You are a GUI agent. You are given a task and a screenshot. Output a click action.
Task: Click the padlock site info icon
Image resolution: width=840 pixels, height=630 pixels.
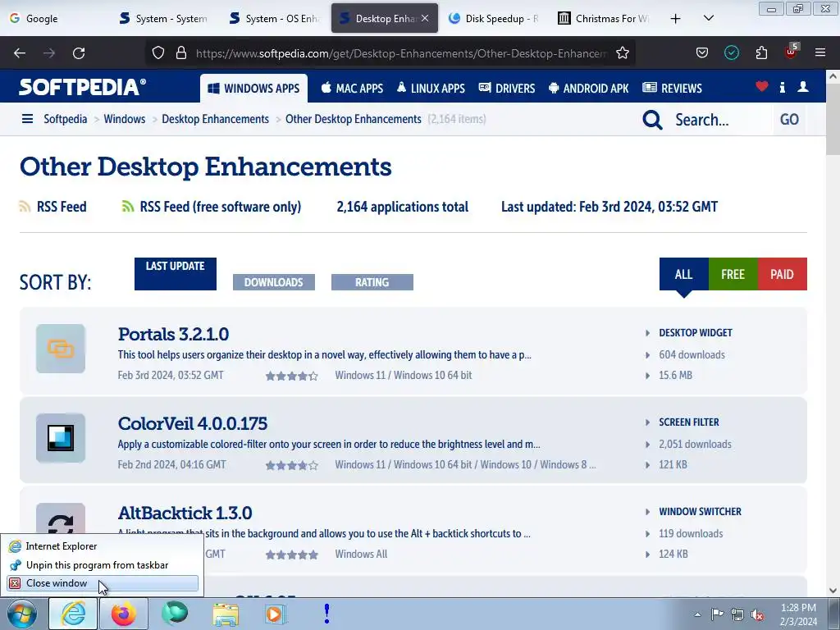click(x=181, y=53)
